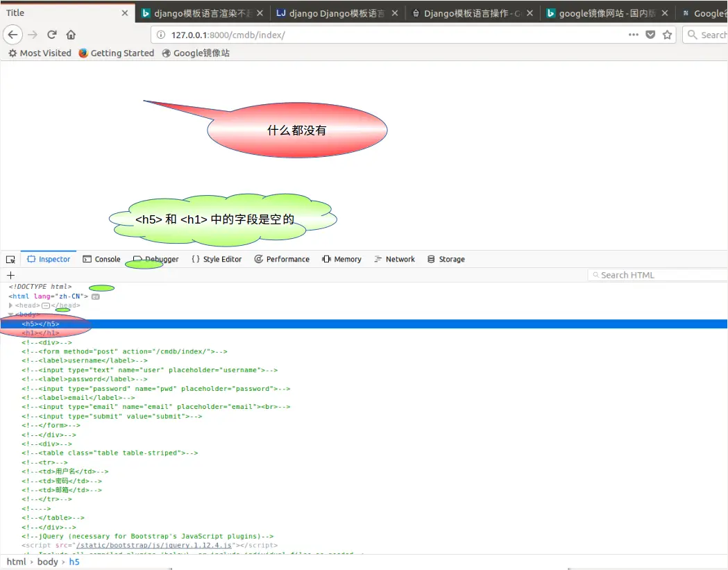Close the django模板语言渲染 tab
This screenshot has height=570, width=728.
tap(260, 13)
